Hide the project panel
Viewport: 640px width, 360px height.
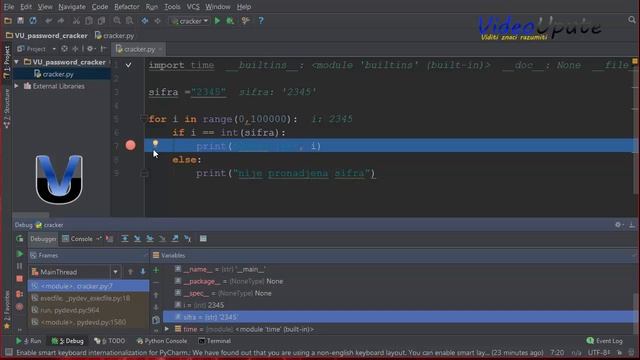click(104, 49)
